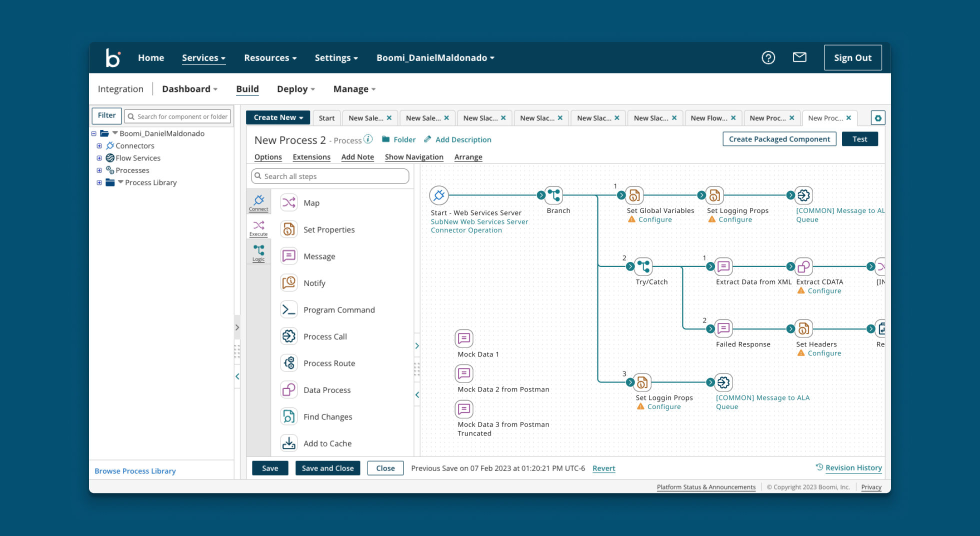Open the Manage dropdown

354,89
